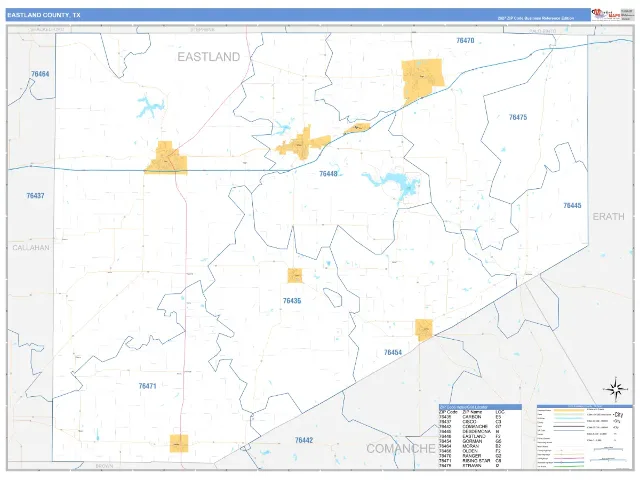This screenshot has height=480, width=640.
Task: Click the orange city area in the northeast near 76470
Action: [422, 80]
